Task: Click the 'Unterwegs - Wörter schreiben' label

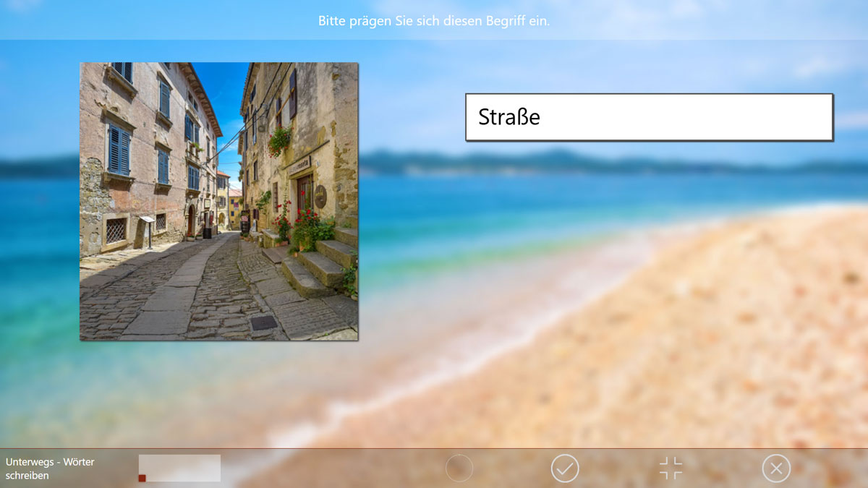Action: click(x=51, y=468)
